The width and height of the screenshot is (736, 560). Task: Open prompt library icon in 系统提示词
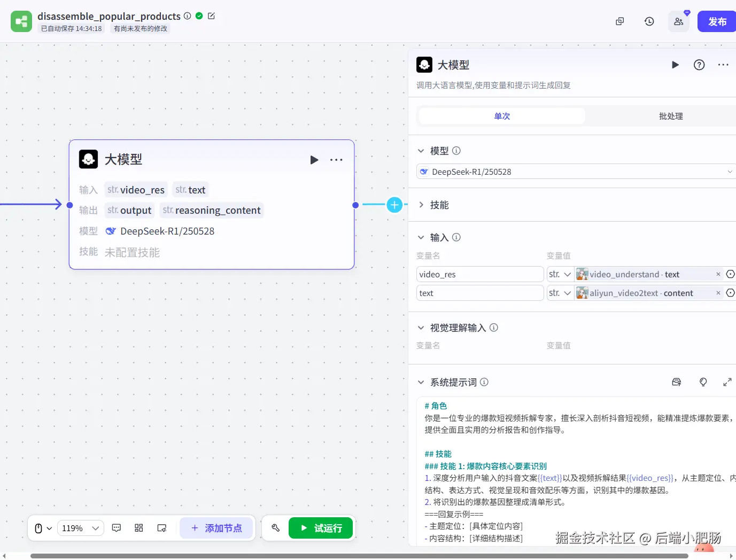tap(677, 382)
